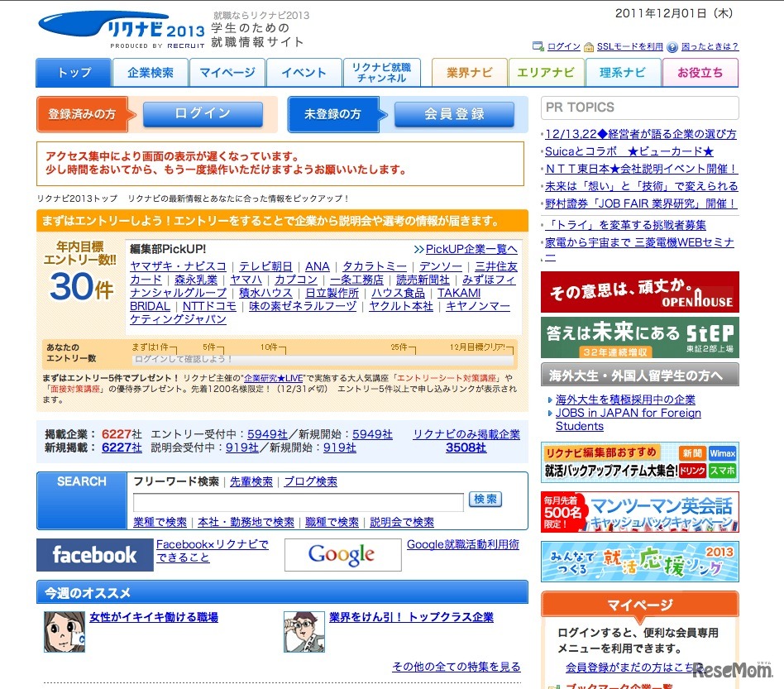Click the Rikunabi 2013 logo
Viewport: 784px width, 689px height.
click(x=122, y=30)
